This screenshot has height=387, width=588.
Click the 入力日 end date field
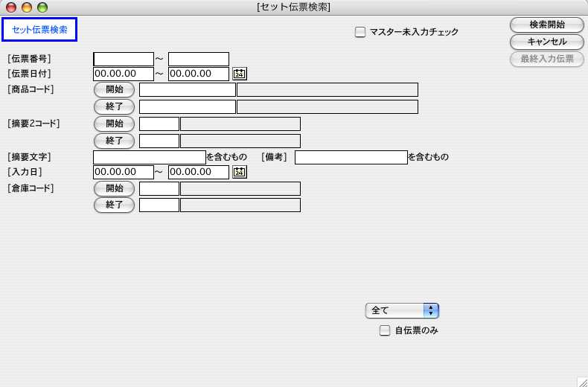199,173
